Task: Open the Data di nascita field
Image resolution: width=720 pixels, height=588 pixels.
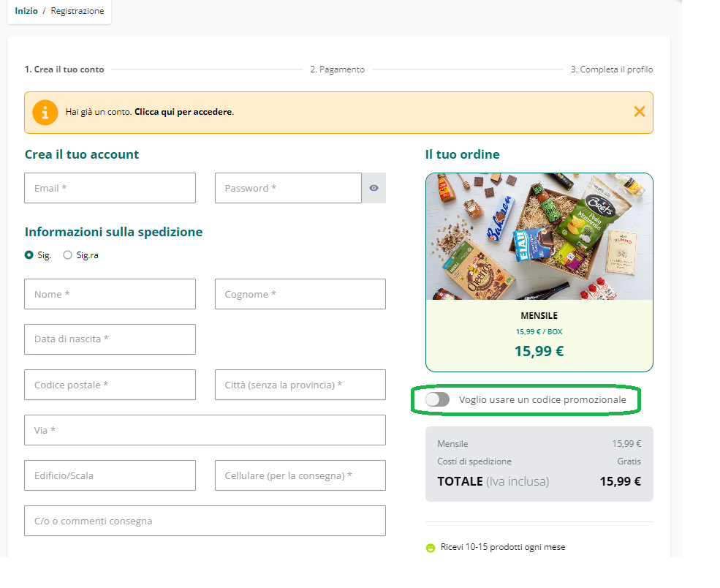Action: click(x=110, y=339)
